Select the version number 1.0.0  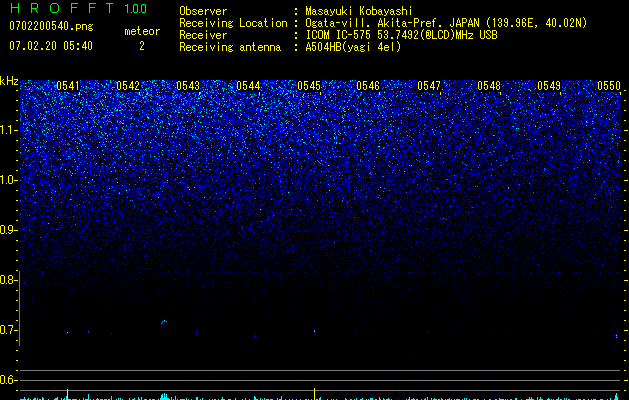pos(136,8)
